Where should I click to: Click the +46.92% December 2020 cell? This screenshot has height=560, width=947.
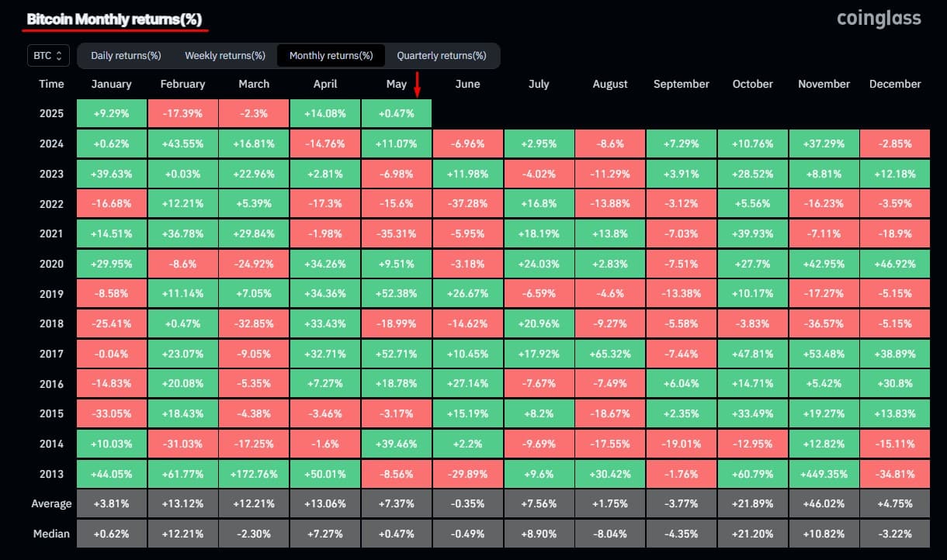click(895, 264)
